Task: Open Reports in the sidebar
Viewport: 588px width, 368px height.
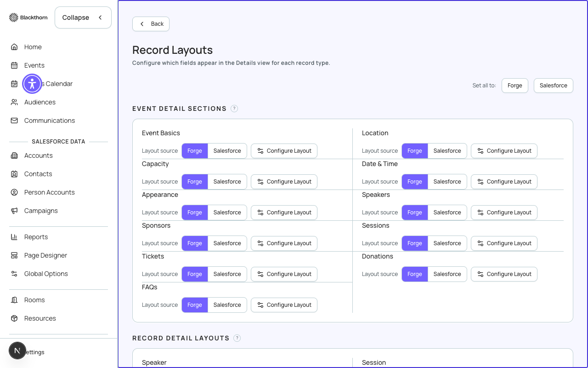Action: 58,237
